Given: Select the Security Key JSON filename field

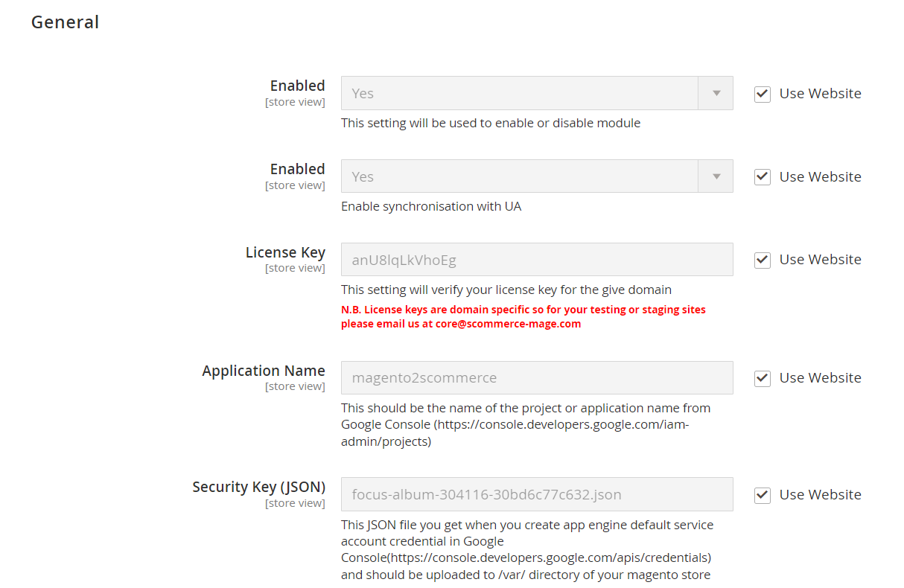Looking at the screenshot, I should (537, 494).
